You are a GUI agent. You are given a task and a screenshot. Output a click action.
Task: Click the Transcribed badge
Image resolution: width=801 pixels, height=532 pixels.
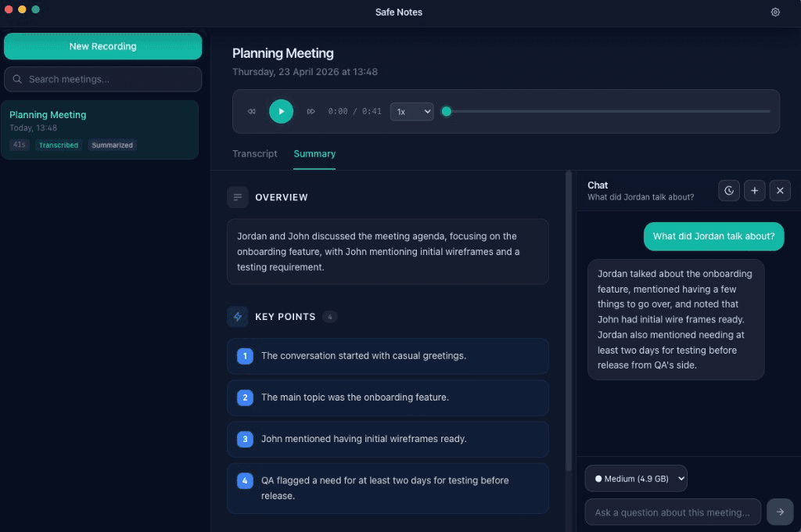[x=59, y=146]
